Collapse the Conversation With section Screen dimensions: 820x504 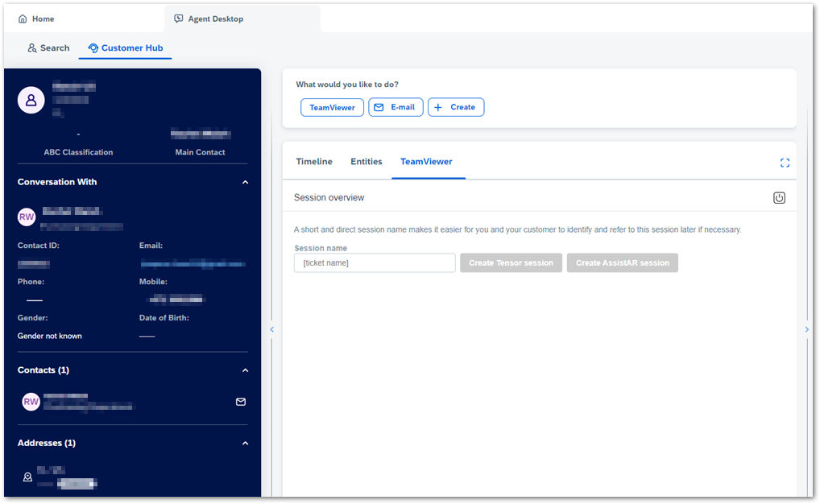pos(245,182)
